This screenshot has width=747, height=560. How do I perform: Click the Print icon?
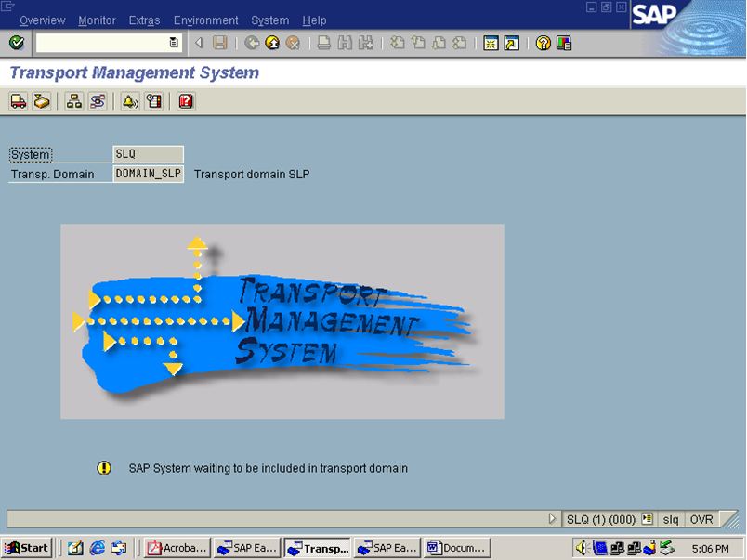click(x=324, y=44)
